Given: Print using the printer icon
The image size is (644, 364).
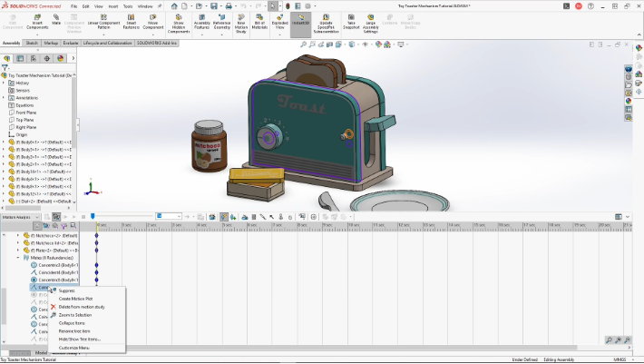Looking at the screenshot, I should tap(229, 6).
